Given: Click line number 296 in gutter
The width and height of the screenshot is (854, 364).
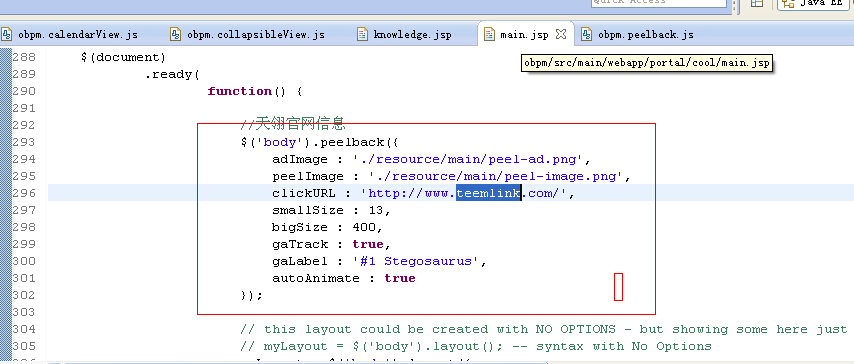Looking at the screenshot, I should 24,193.
